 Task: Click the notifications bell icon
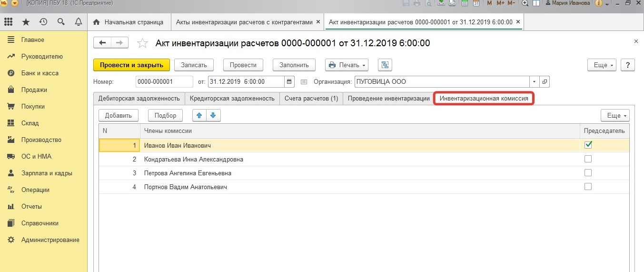point(79,22)
